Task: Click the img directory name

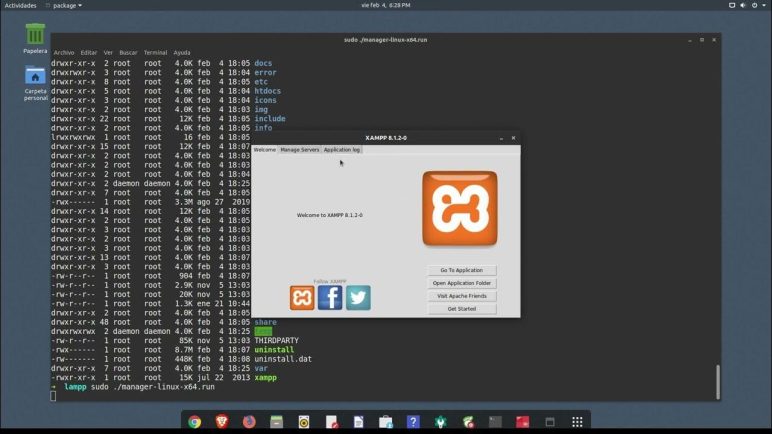Action: click(x=261, y=110)
